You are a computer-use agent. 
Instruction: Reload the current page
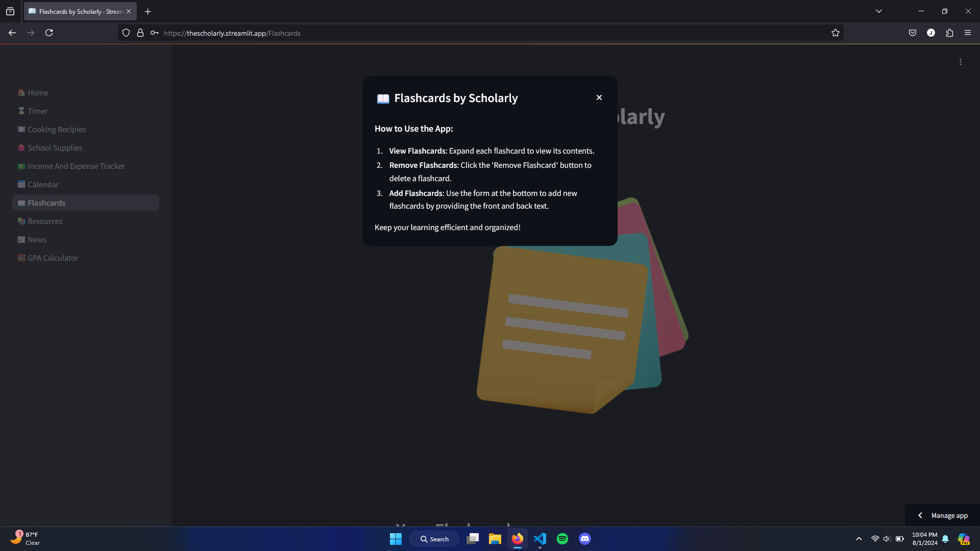(x=49, y=33)
